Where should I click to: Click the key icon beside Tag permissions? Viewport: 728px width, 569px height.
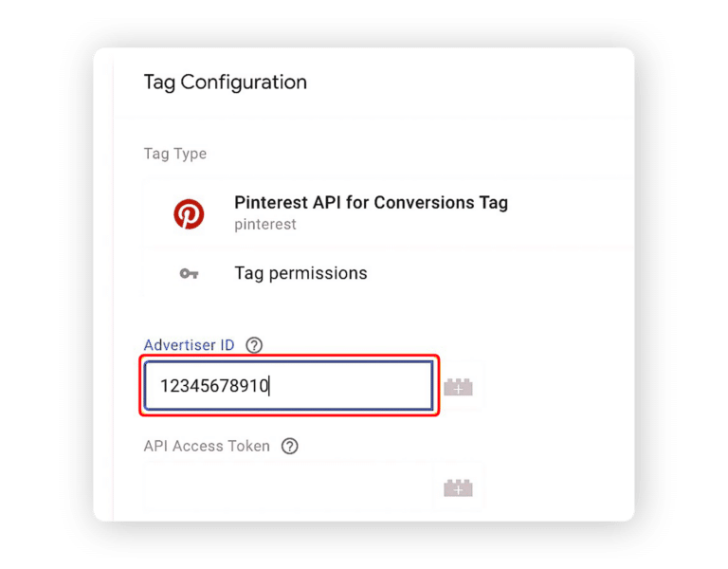coord(189,273)
